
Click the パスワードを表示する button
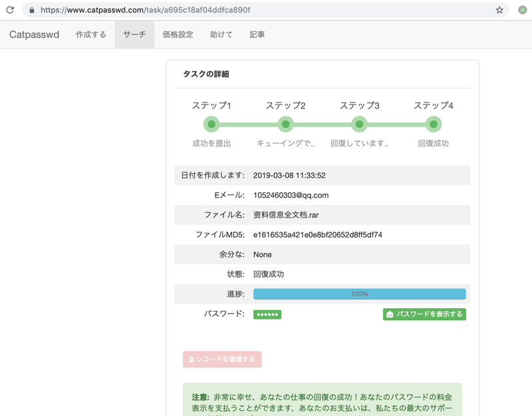(x=424, y=314)
